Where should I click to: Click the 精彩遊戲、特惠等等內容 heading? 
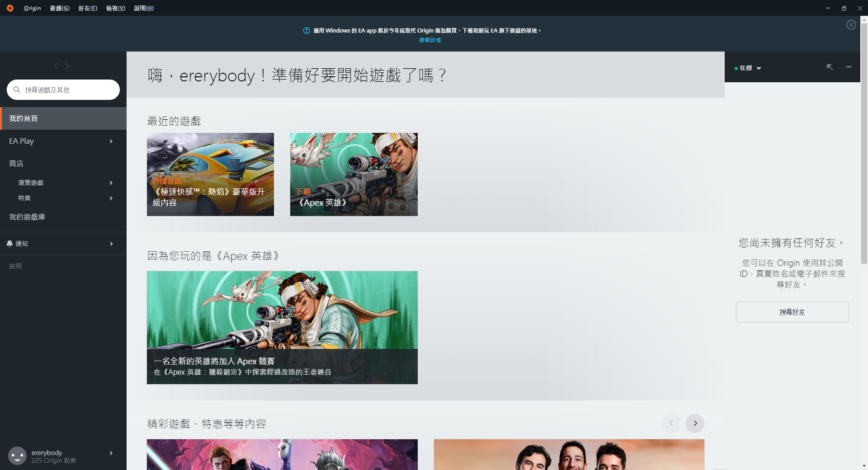207,424
